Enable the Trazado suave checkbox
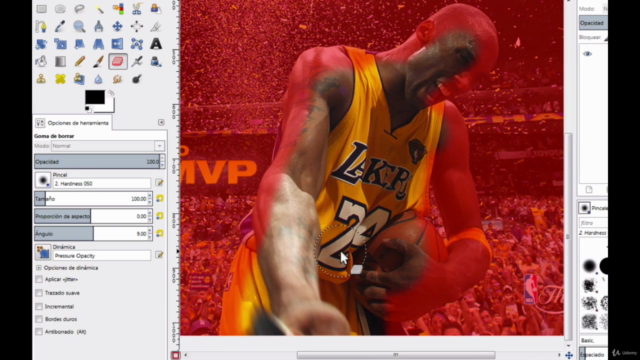This screenshot has height=360, width=640. tap(39, 293)
